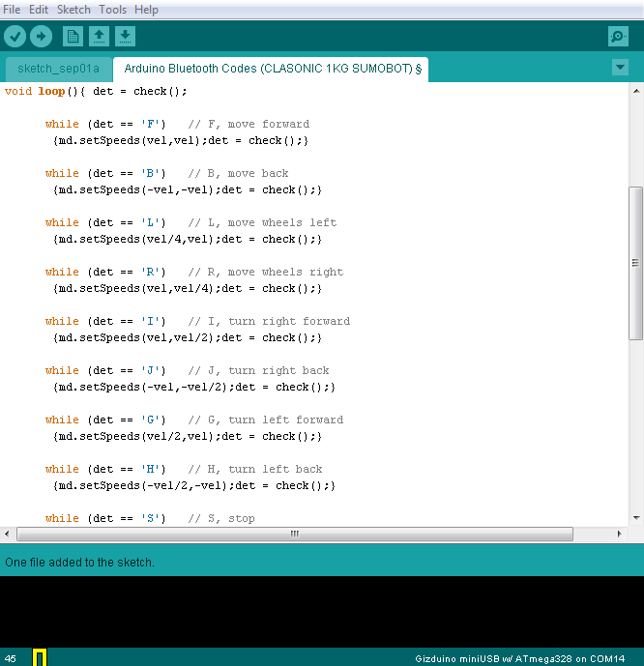Viewport: 644px width, 666px height.
Task: Click the '// R, move wheels right' comment
Action: 266,272
